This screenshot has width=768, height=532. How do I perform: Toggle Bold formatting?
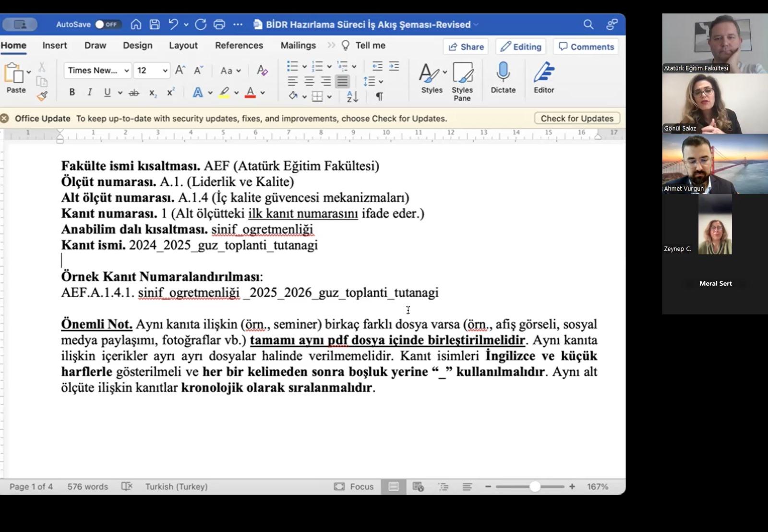pyautogui.click(x=72, y=92)
